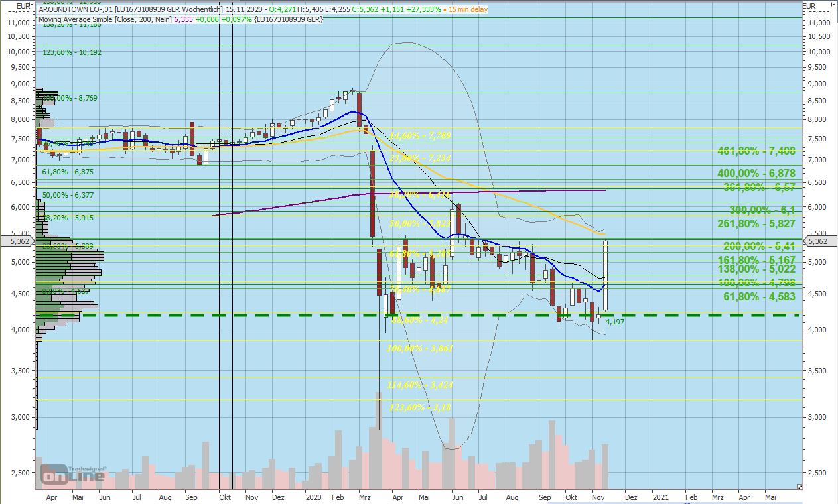Select Fibonacci label 261,80% - 5,827
This screenshot has height=504, width=838.
(x=756, y=224)
